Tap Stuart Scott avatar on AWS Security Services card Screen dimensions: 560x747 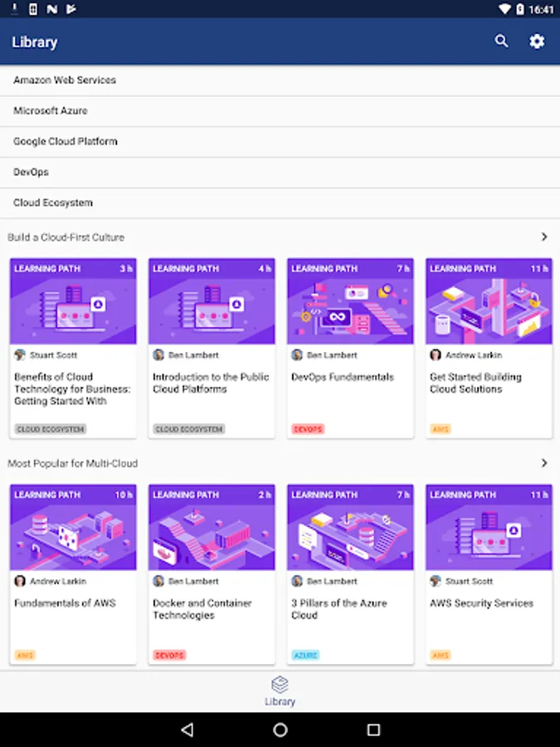tap(436, 581)
